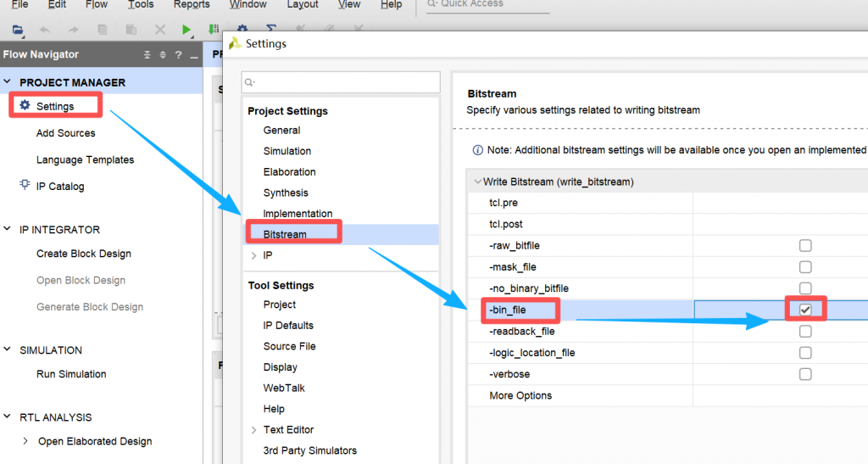The image size is (868, 464).
Task: Collapse all Flow Navigator sections icon
Action: [147, 55]
